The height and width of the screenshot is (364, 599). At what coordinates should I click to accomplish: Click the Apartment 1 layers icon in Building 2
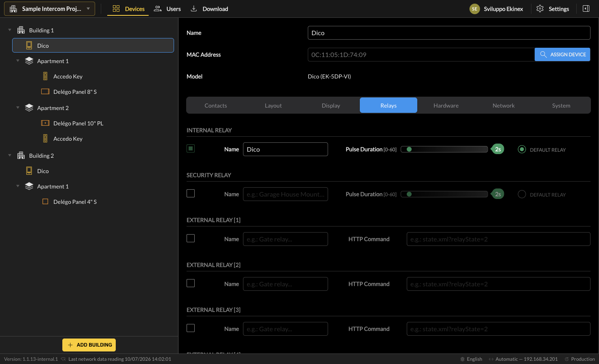point(29,186)
